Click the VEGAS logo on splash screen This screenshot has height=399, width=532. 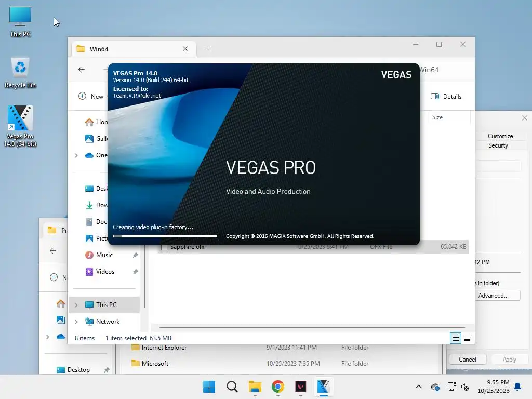(396, 75)
